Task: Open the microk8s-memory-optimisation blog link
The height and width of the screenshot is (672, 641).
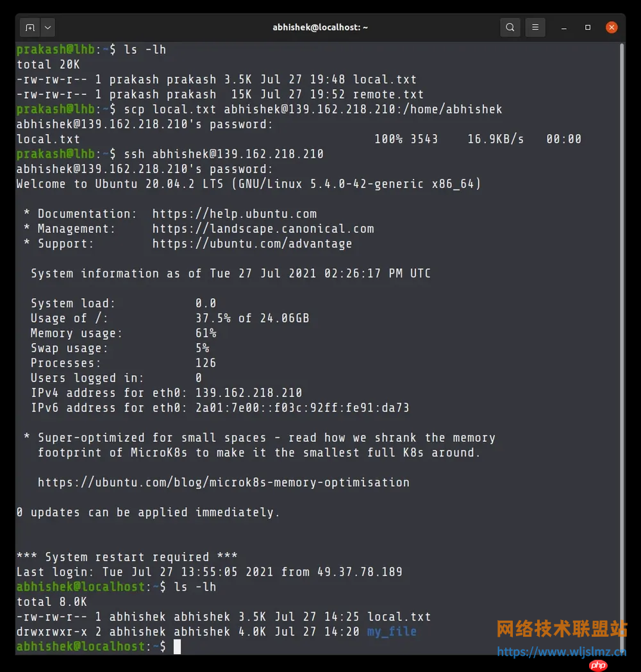Action: 224,483
